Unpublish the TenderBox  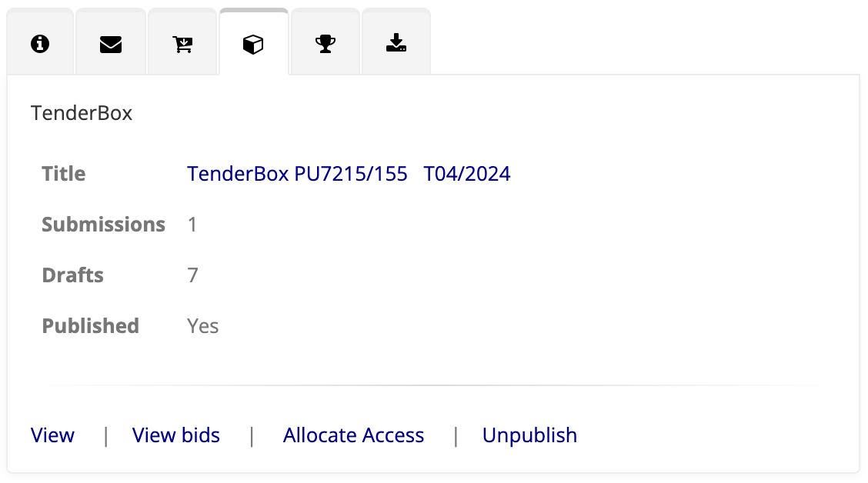click(x=529, y=435)
